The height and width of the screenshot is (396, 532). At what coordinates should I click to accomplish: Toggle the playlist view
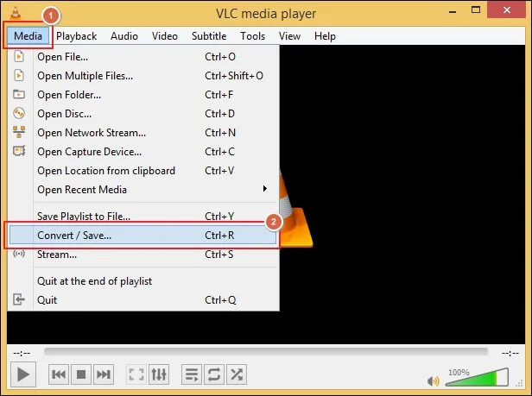(x=192, y=374)
